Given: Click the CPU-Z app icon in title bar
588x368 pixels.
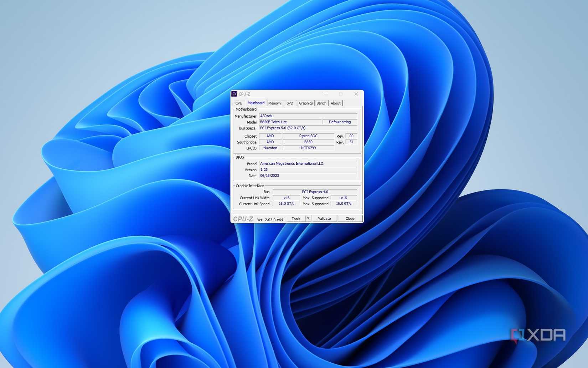Looking at the screenshot, I should tap(234, 94).
